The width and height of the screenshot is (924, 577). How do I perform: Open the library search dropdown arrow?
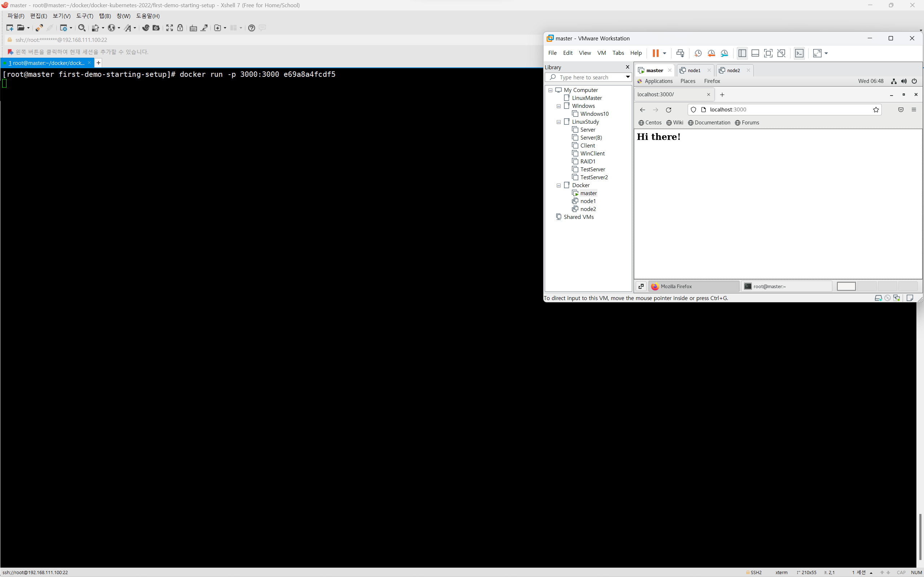(x=627, y=77)
